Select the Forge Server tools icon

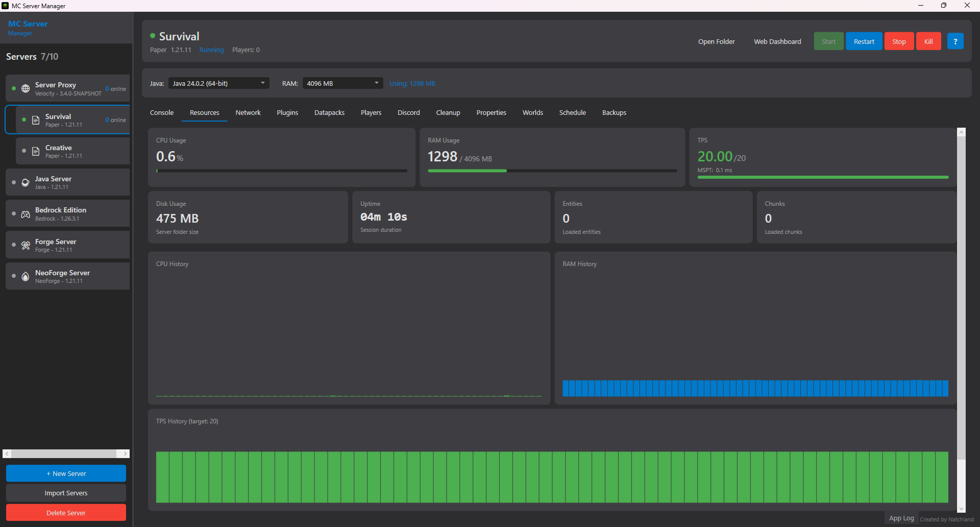click(x=24, y=245)
